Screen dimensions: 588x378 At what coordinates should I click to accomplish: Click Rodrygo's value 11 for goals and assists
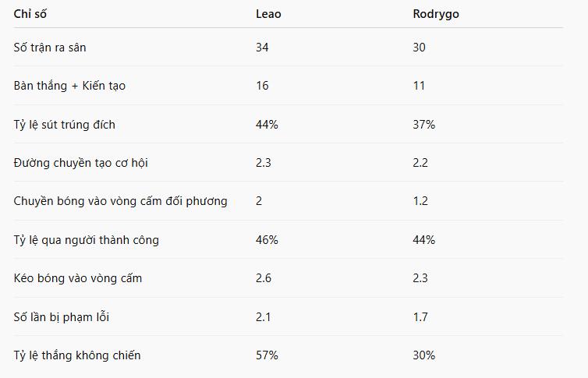pyautogui.click(x=419, y=86)
